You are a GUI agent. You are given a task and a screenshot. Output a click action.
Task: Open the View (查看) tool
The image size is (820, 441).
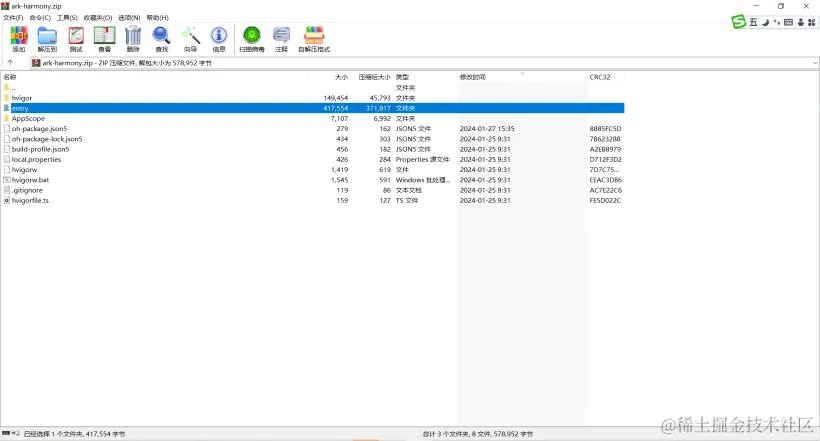pyautogui.click(x=105, y=39)
